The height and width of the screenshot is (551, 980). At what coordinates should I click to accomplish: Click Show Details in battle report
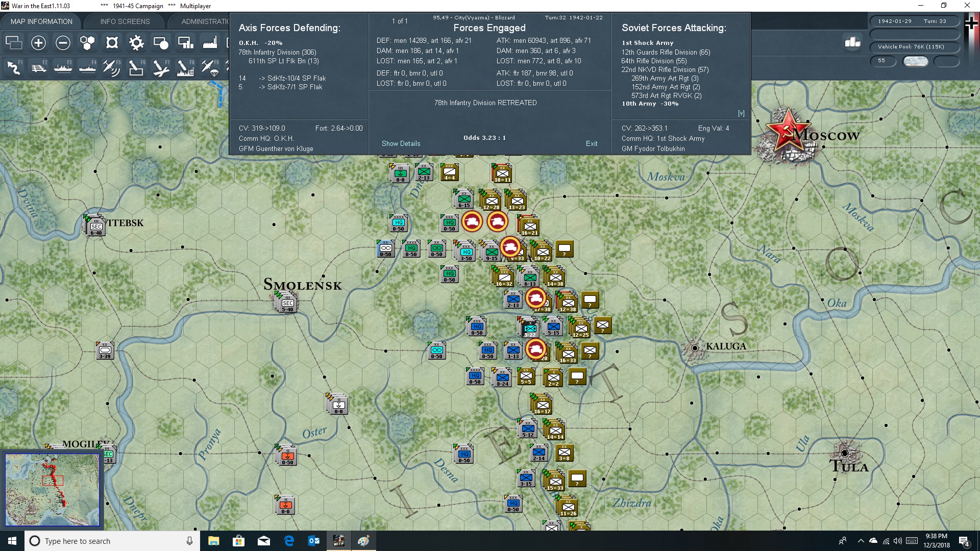pyautogui.click(x=401, y=143)
